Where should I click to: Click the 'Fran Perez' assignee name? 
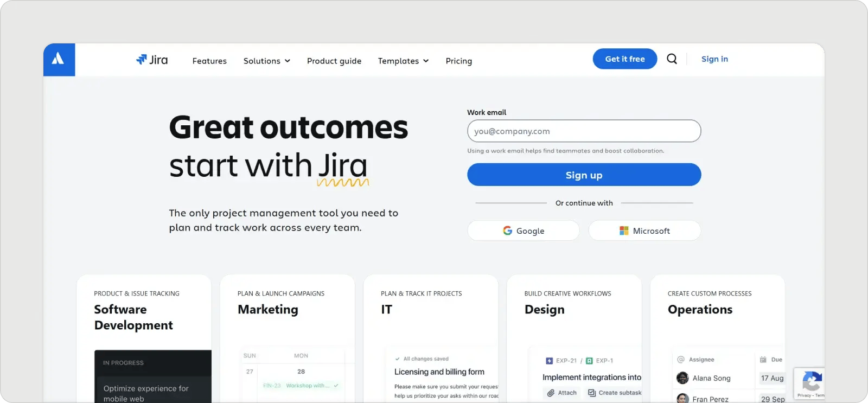[710, 399]
